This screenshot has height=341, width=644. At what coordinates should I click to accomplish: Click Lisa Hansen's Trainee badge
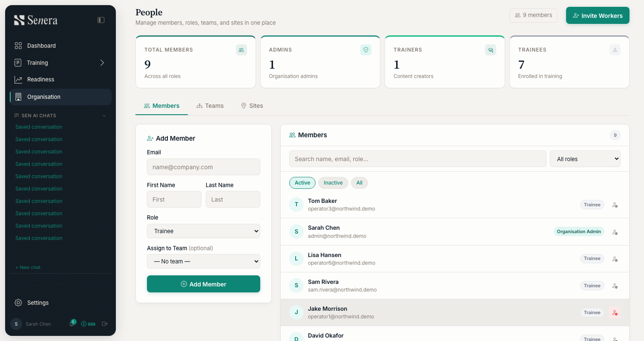[x=592, y=258]
